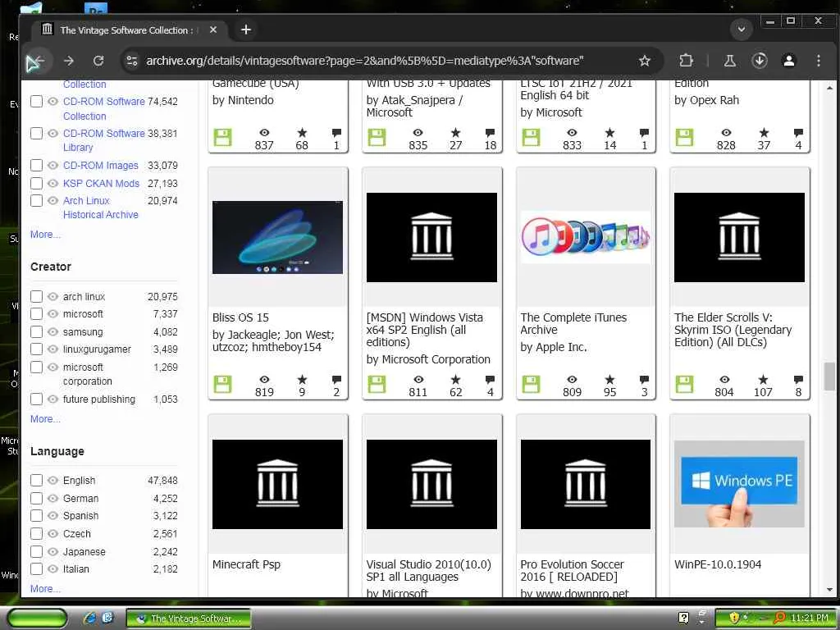Image resolution: width=840 pixels, height=630 pixels.
Task: Toggle the eye icon beside Spanish
Action: 52,516
